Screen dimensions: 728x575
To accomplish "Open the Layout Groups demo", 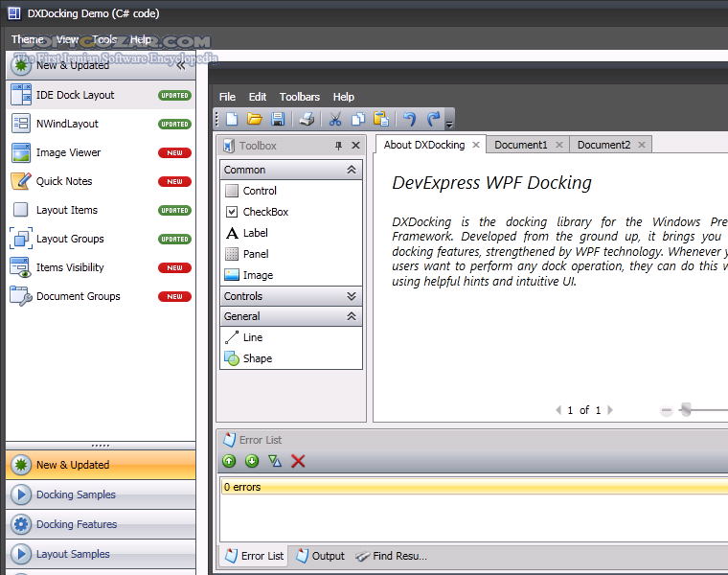I will click(101, 240).
